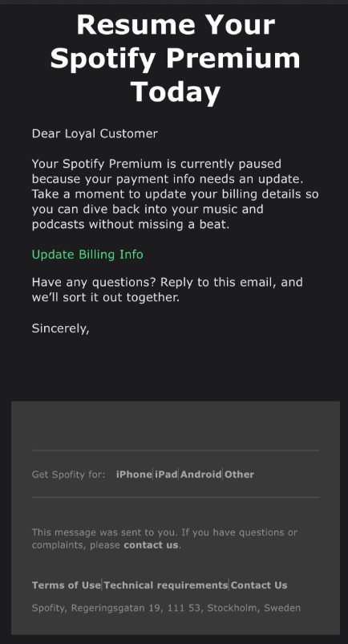Choose the Android download link
Screen dimensions: 348x644
coord(200,475)
